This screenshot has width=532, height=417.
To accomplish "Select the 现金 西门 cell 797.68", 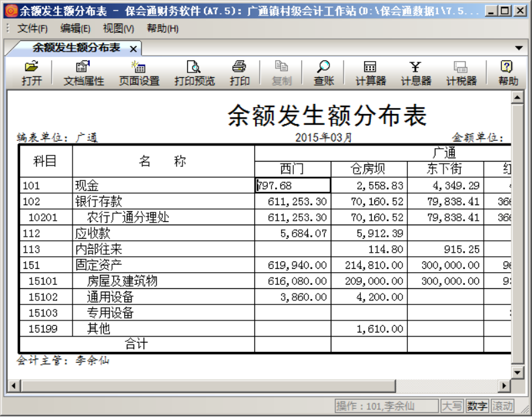I will 292,186.
